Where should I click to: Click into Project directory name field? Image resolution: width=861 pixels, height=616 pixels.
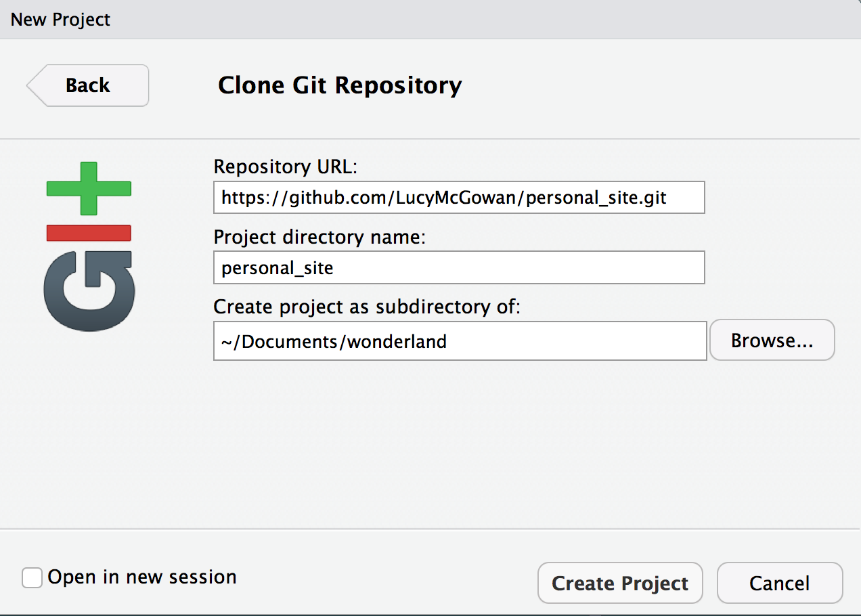[458, 268]
